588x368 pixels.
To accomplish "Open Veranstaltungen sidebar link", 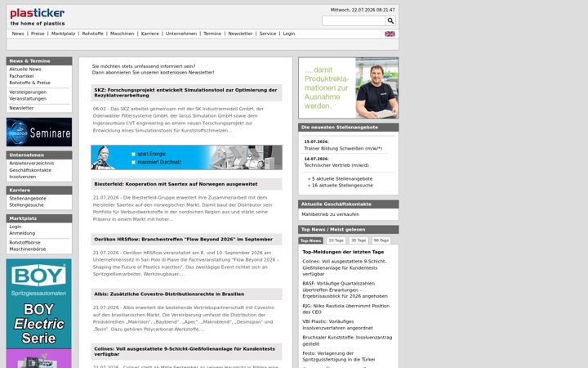I will pyautogui.click(x=28, y=99).
